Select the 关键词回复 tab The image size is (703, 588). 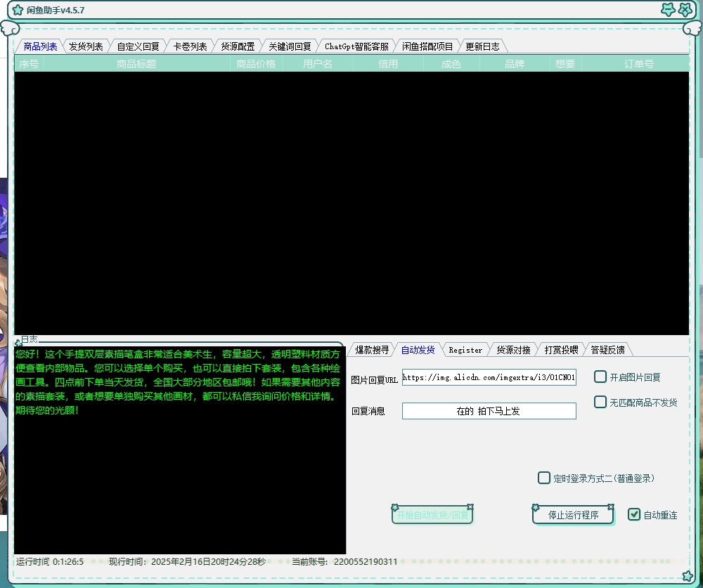(290, 46)
